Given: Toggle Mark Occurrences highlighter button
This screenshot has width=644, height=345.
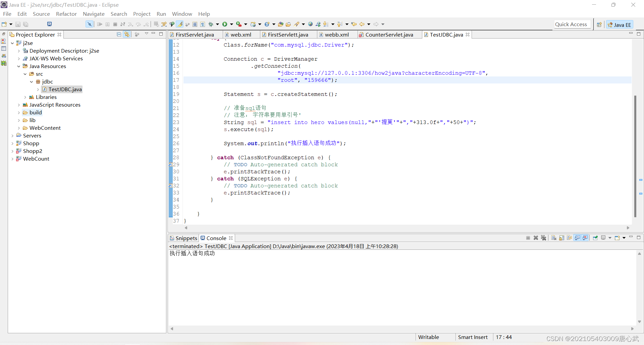Looking at the screenshot, I should [180, 24].
